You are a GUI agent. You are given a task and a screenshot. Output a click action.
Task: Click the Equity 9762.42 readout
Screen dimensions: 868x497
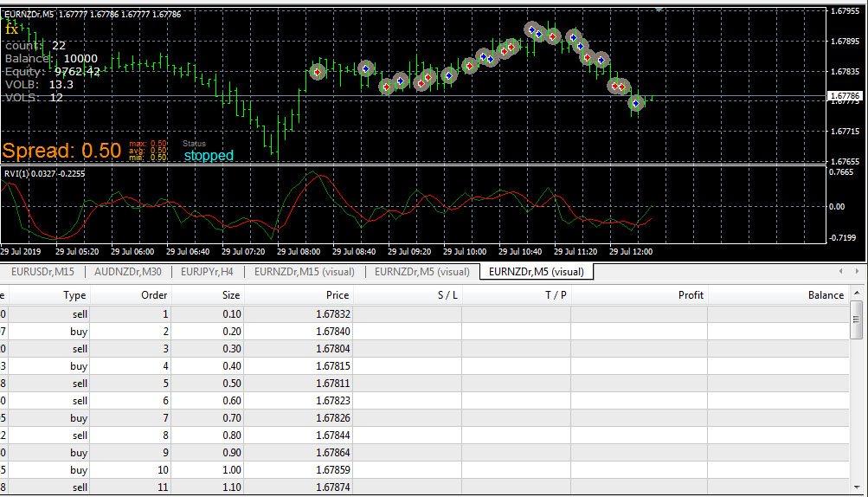click(53, 72)
